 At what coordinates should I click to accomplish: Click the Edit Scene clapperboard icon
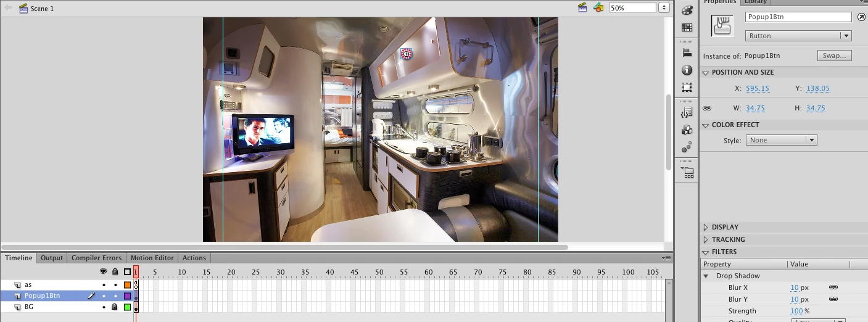click(x=582, y=7)
